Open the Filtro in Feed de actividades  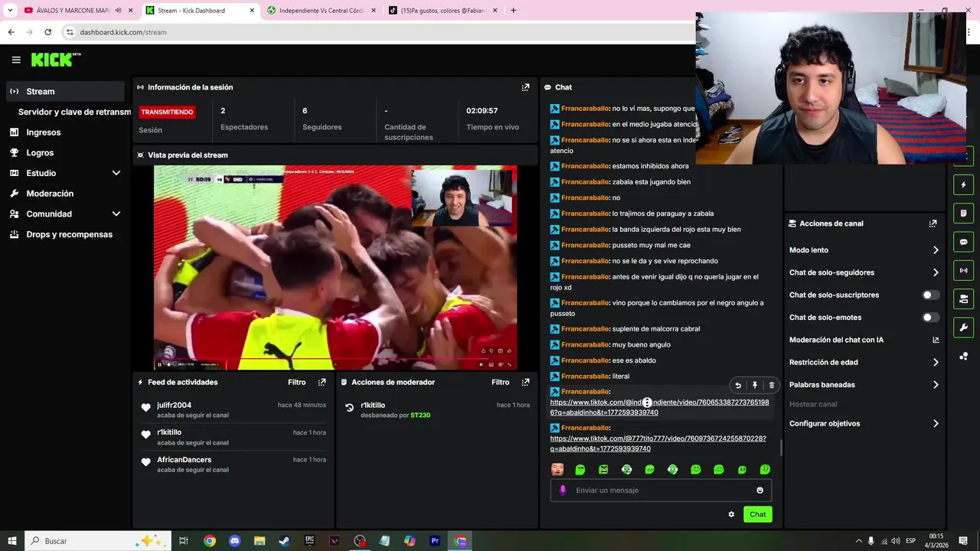tap(296, 382)
